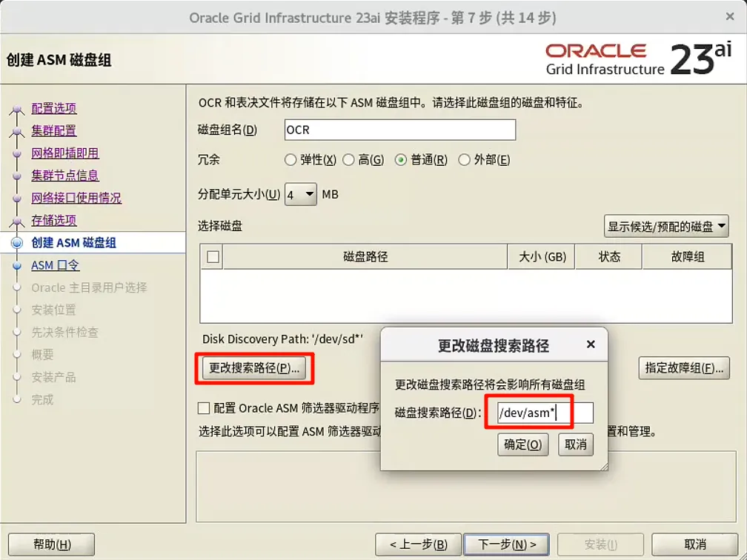This screenshot has width=747, height=560.
Task: Confirm disk path with 确定 button
Action: click(523, 444)
